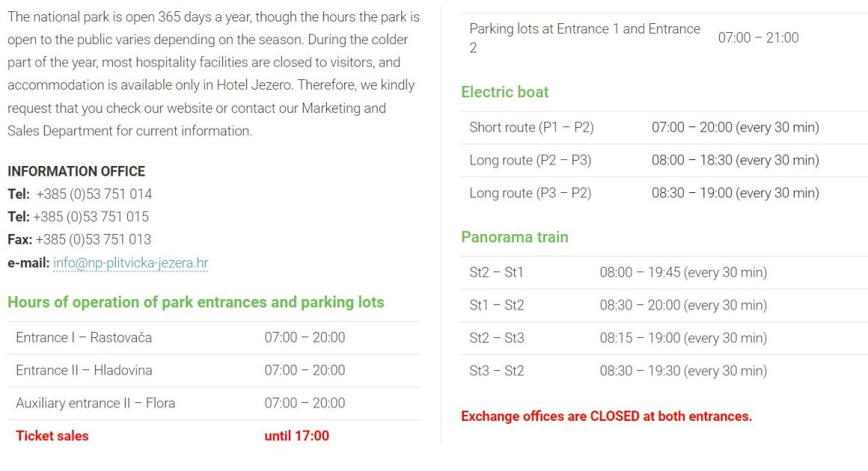The image size is (868, 471).
Task: Click the Electric boat heading
Action: point(505,92)
